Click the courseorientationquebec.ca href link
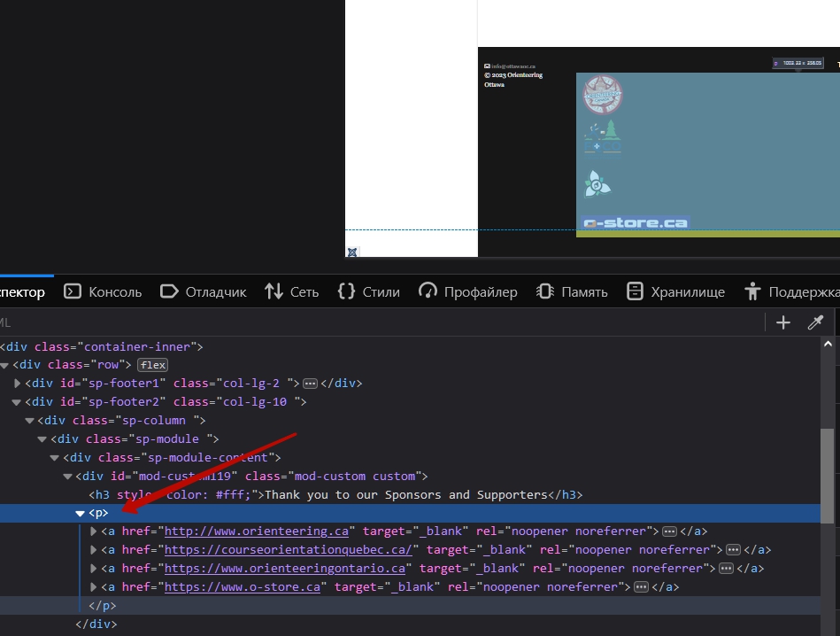 (288, 550)
